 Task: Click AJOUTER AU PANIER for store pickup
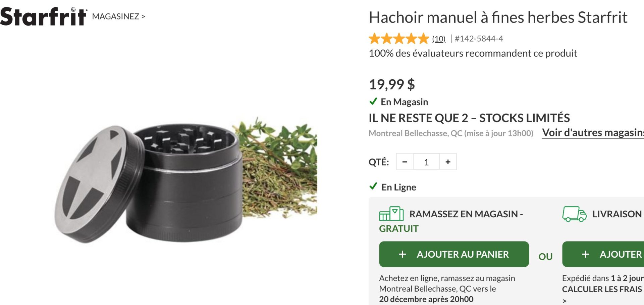pos(454,254)
